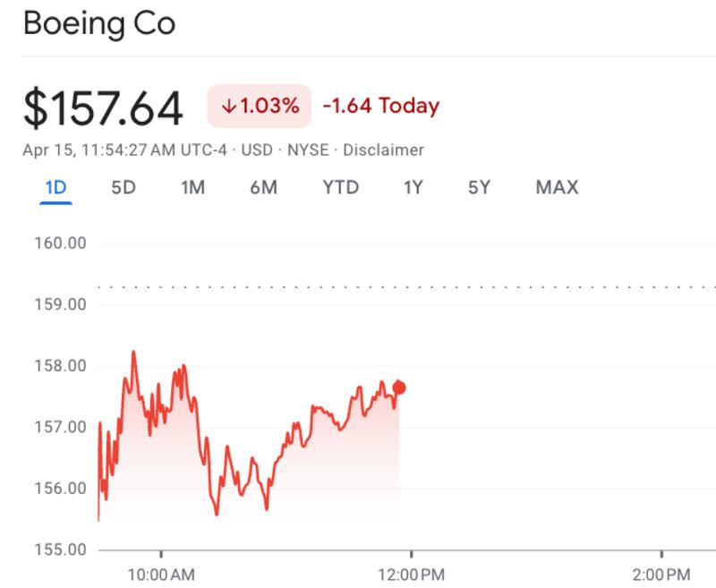Click the Boeing Co title
The width and height of the screenshot is (716, 588).
click(x=98, y=24)
